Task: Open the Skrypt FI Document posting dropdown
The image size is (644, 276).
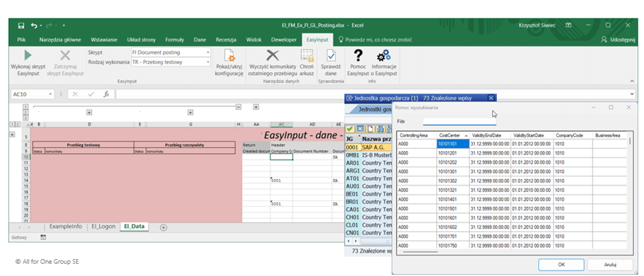Action: 208,53
